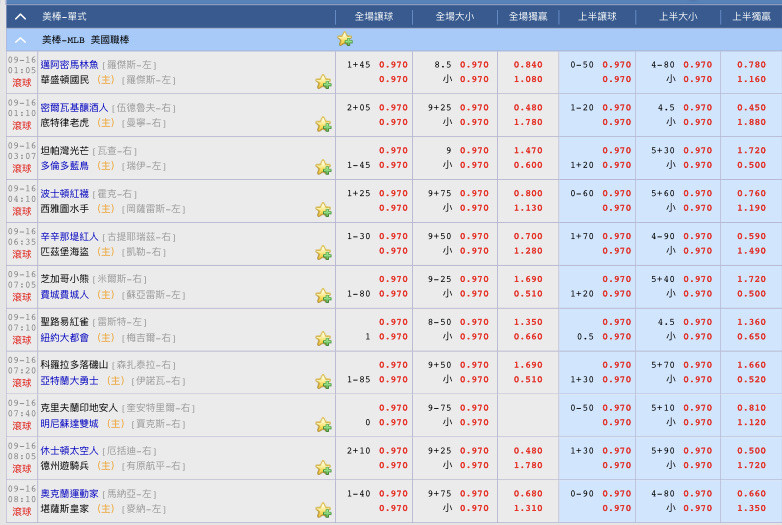Image resolution: width=782 pixels, height=525 pixels.
Task: Favorite the 匹茲堡海盜 match star
Action: 323,253
